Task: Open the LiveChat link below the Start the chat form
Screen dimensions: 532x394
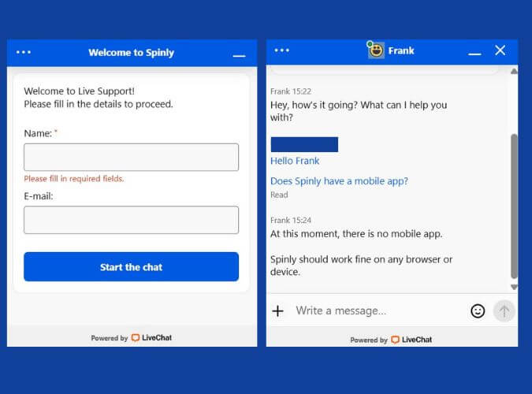Action: click(151, 338)
